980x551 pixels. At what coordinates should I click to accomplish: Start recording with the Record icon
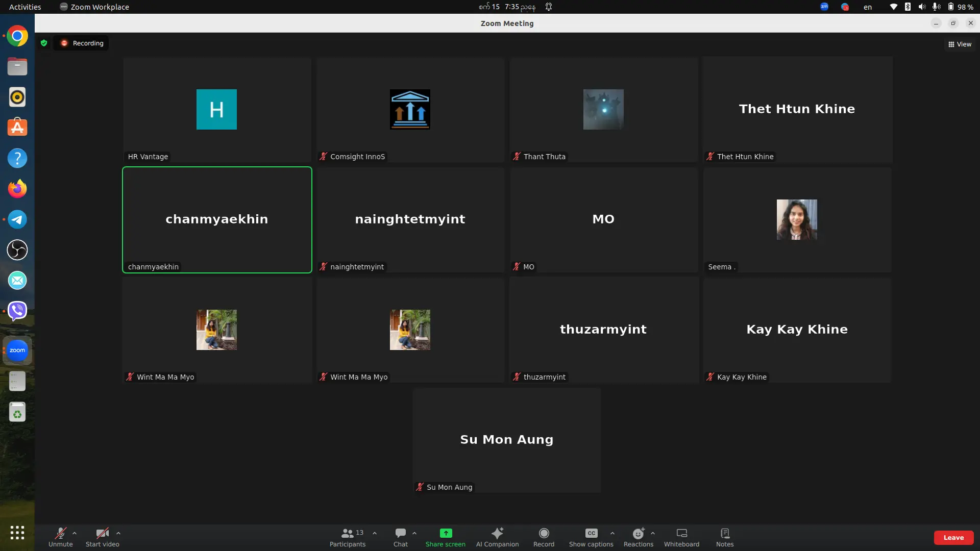[544, 534]
